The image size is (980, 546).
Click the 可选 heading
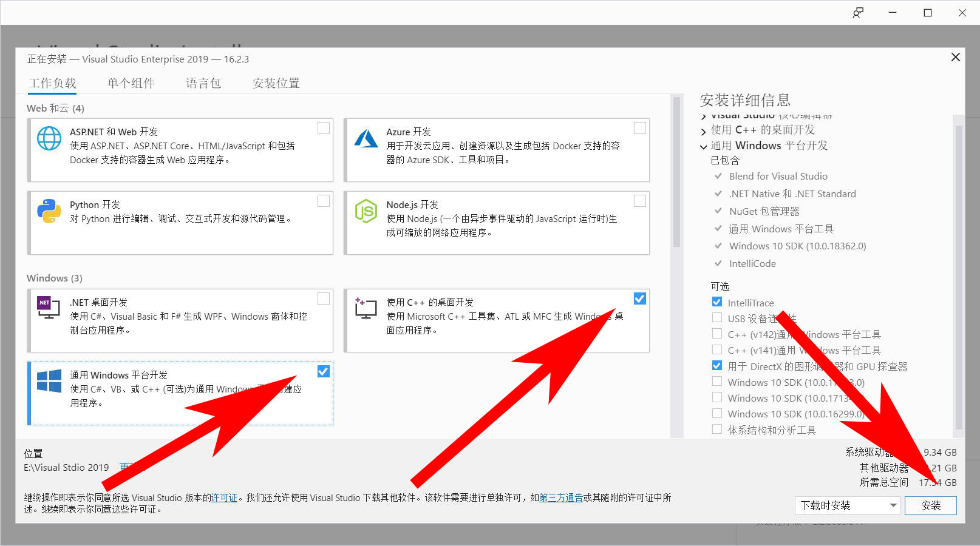pyautogui.click(x=720, y=286)
